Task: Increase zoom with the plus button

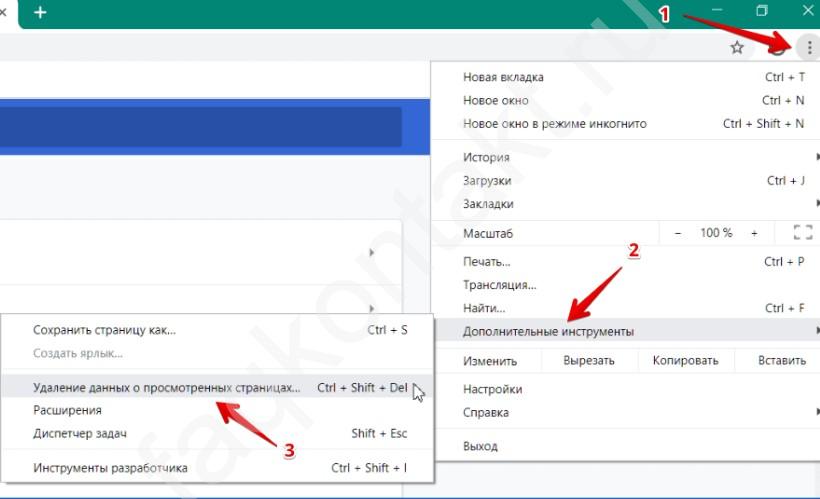Action: point(754,233)
